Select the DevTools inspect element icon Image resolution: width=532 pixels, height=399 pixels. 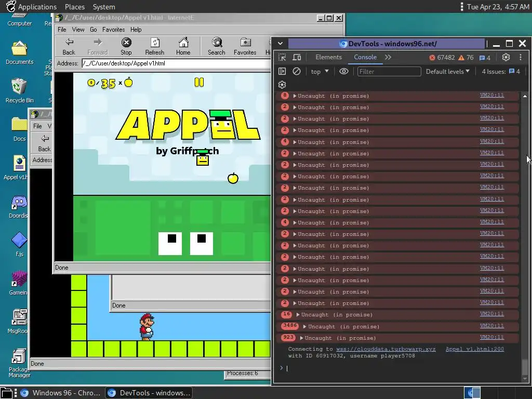tap(282, 57)
